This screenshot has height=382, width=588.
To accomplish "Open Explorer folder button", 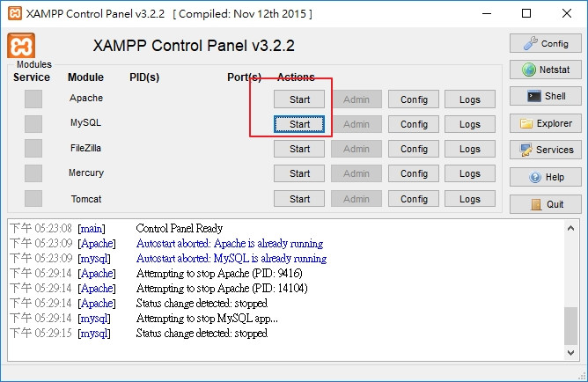I will 545,123.
